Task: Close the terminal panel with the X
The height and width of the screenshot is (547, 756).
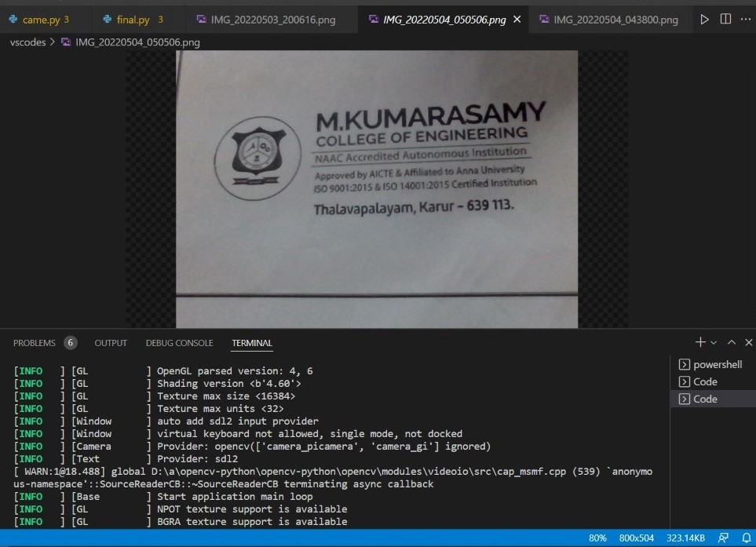Action: 748,342
